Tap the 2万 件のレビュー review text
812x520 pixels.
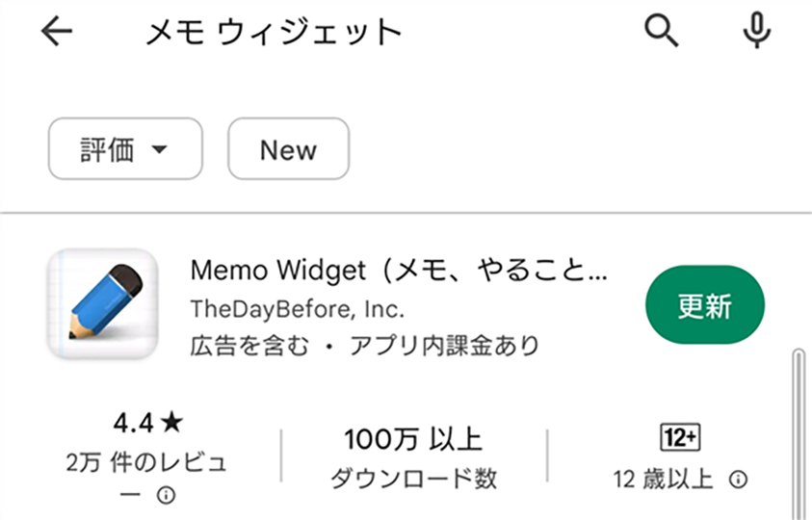(x=146, y=477)
